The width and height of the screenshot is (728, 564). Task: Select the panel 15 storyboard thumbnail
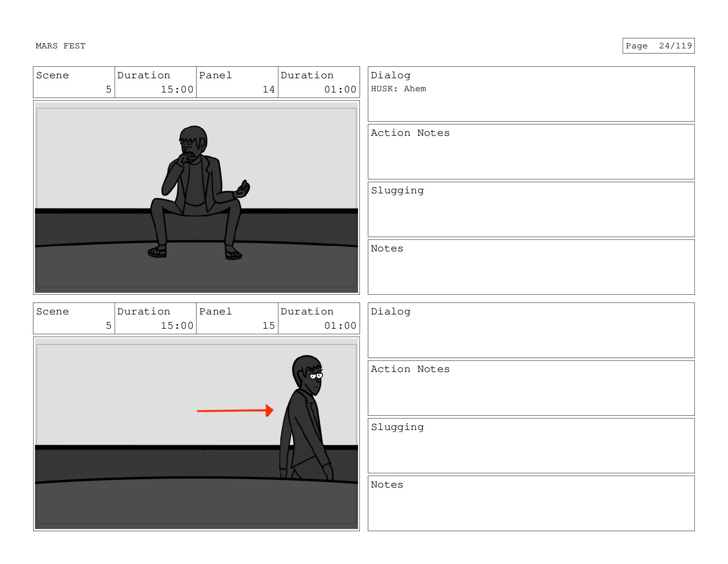pos(196,434)
